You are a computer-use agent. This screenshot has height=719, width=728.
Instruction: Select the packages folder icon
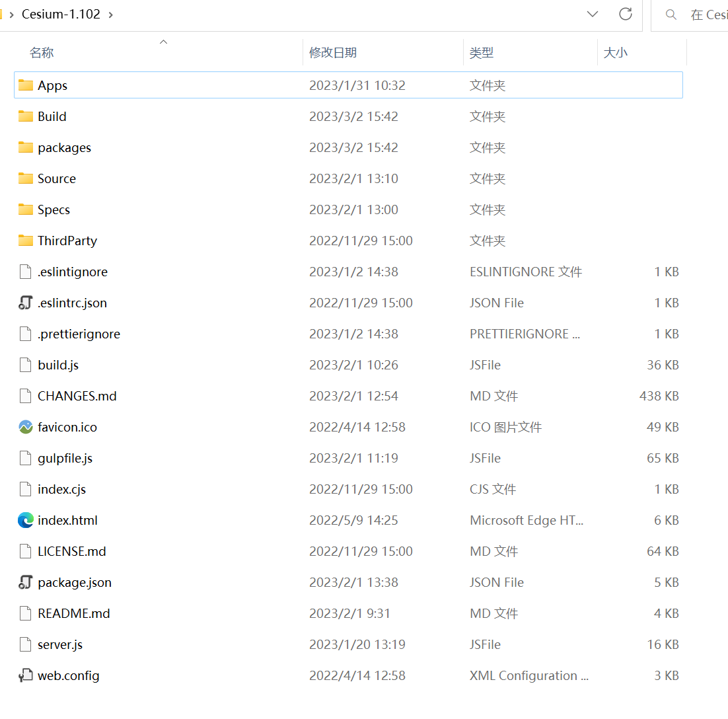coord(26,147)
